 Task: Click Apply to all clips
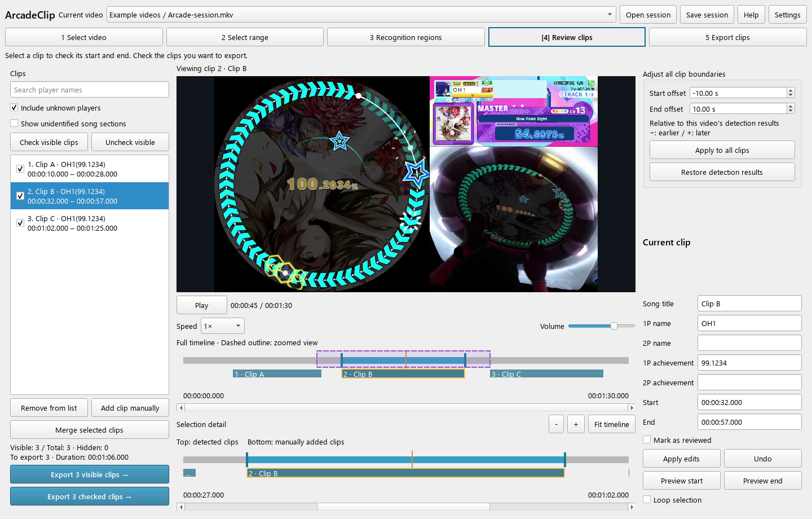tap(722, 150)
